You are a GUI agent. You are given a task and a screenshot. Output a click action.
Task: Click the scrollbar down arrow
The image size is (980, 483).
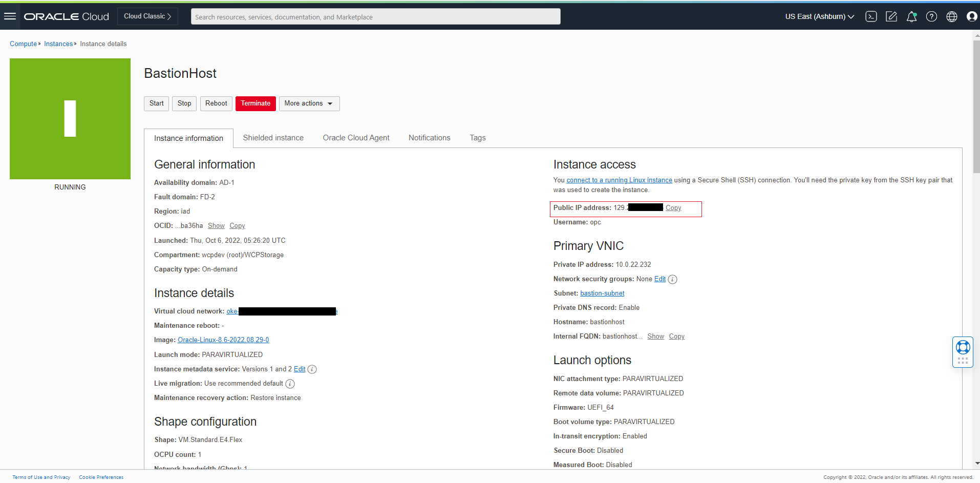(x=976, y=463)
